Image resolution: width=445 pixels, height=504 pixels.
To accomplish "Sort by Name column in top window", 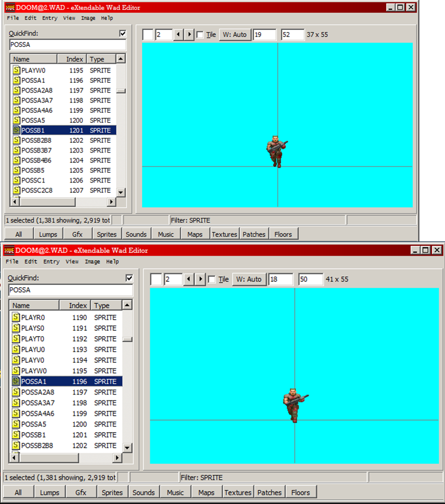I will 34,59.
